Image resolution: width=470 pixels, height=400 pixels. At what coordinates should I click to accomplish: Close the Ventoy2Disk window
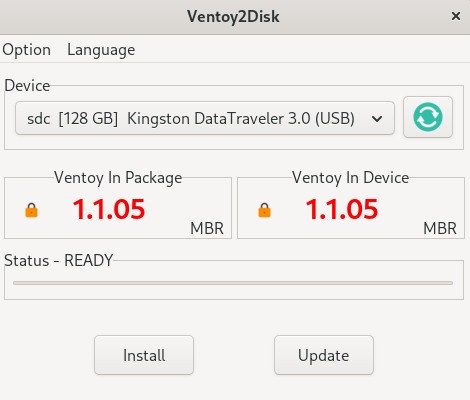(456, 16)
